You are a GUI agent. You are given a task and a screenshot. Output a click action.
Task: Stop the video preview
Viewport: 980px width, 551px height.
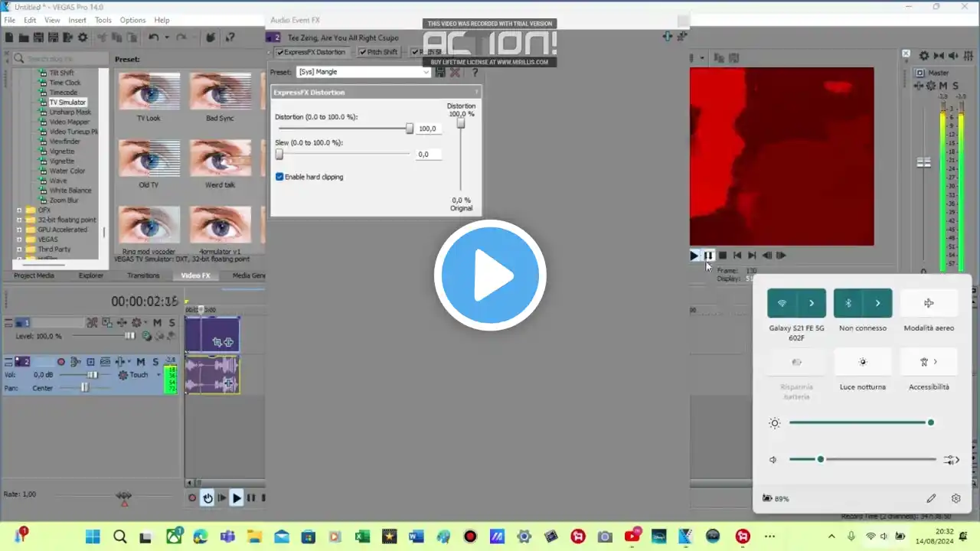point(723,256)
